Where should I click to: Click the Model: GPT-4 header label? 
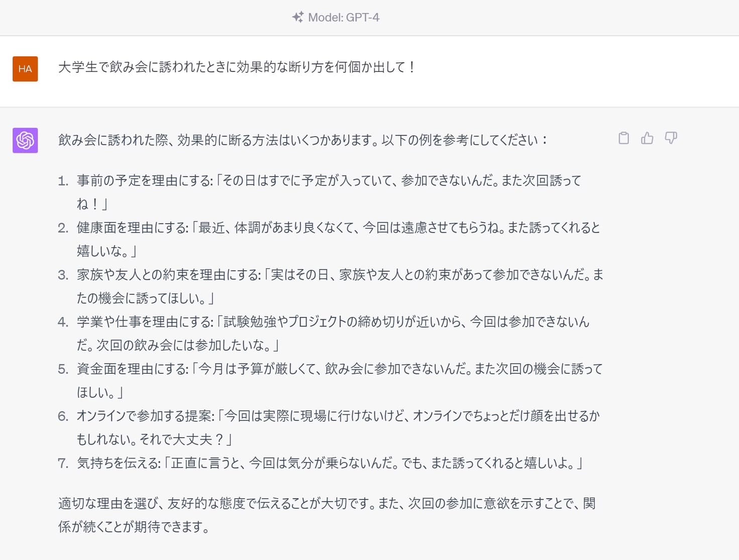pos(344,18)
